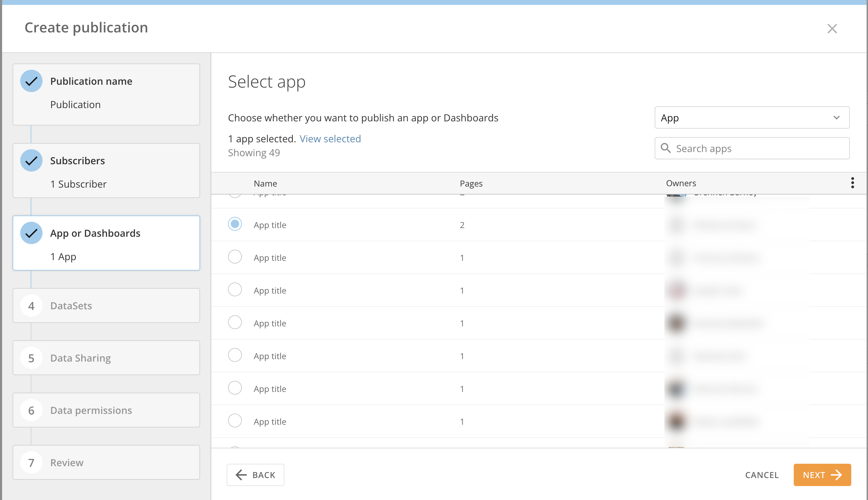Click the 1 Subscriber summary text
Screen dimensions: 868x500
(78, 184)
